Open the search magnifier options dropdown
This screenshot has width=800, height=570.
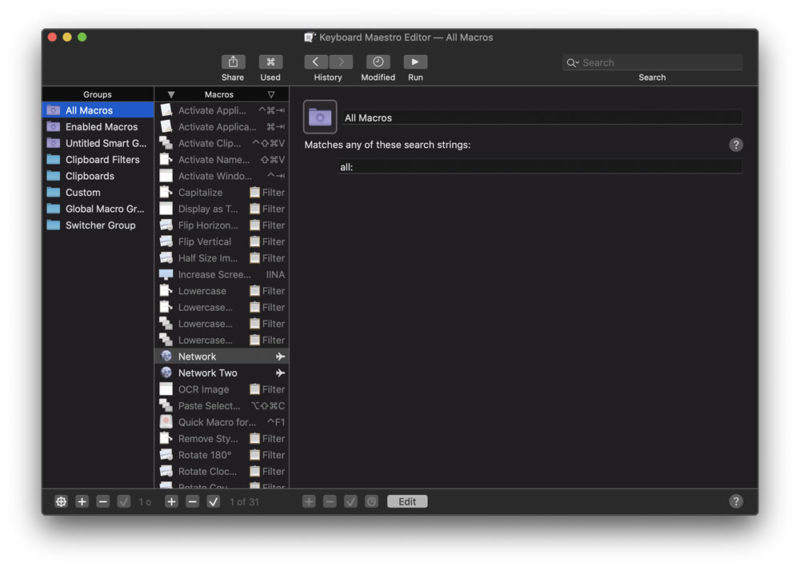click(572, 63)
